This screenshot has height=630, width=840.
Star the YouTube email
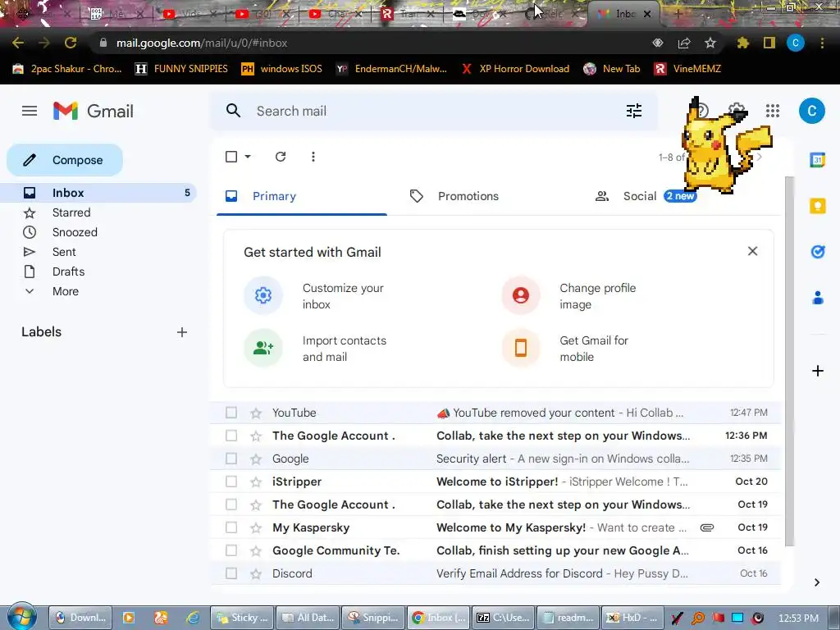(256, 413)
